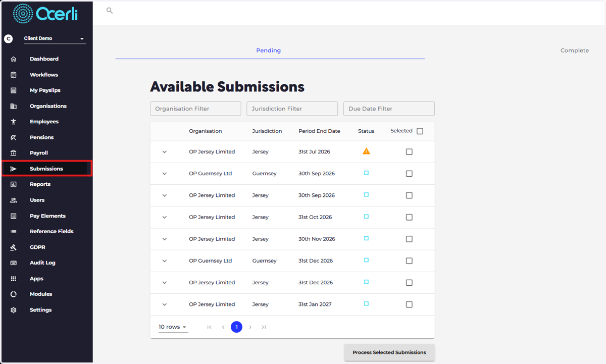Click the Apps grid icon
The width and height of the screenshot is (606, 364).
pyautogui.click(x=14, y=279)
